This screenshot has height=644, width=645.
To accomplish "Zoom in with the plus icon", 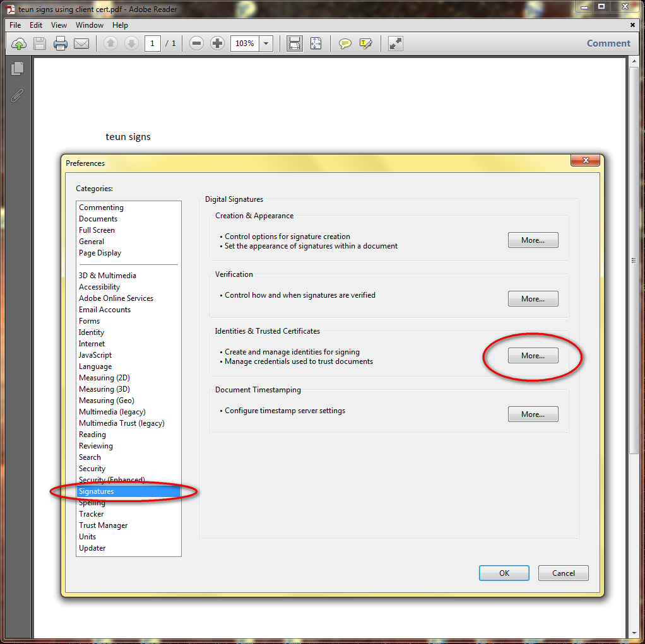I will coord(217,44).
